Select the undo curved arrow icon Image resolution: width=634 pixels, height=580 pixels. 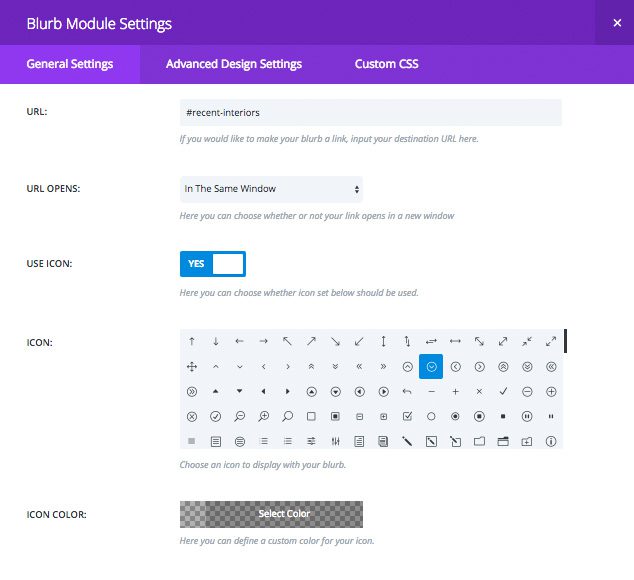407,391
